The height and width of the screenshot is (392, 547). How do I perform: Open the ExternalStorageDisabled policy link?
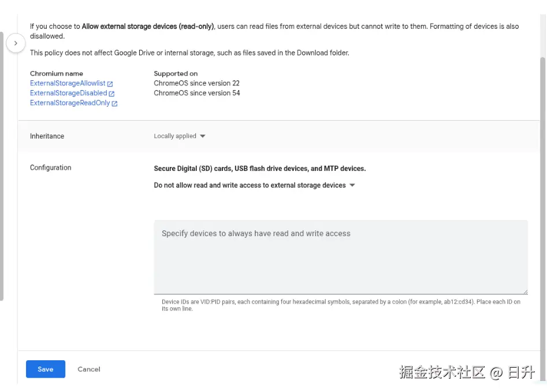(x=68, y=93)
